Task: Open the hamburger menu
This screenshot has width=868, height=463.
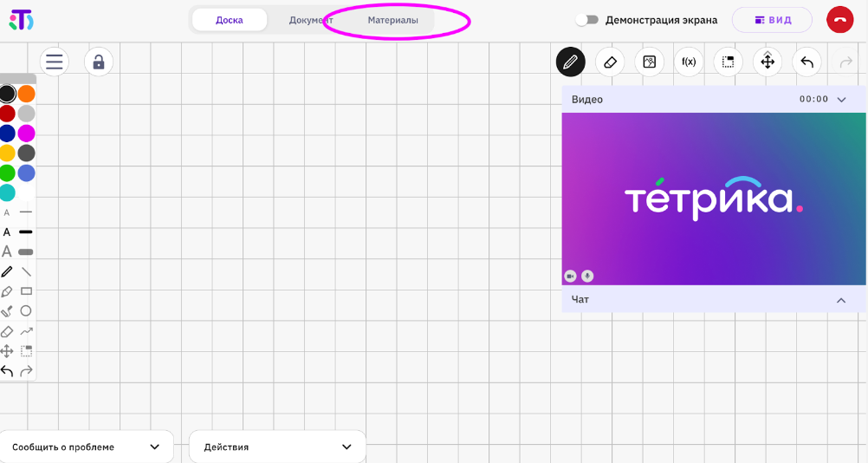Action: [55, 62]
